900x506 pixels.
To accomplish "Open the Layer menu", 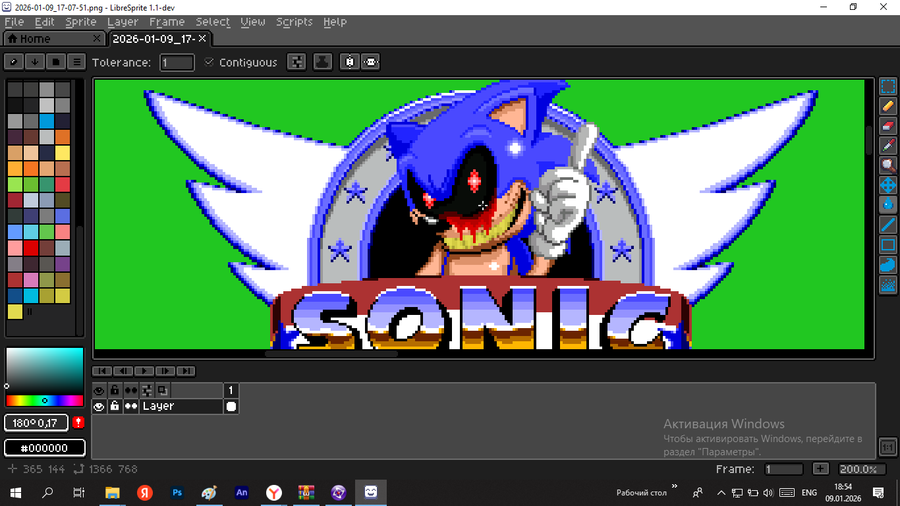I will 122,22.
